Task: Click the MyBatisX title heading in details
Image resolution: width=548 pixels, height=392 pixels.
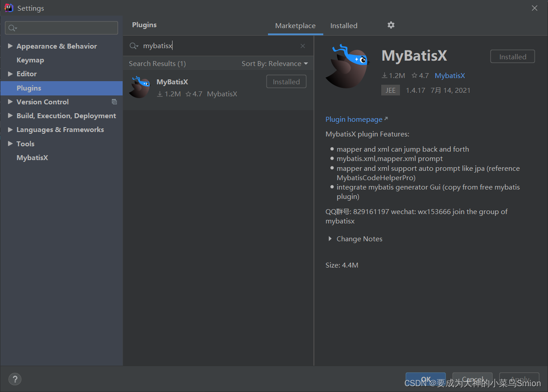Action: [414, 56]
